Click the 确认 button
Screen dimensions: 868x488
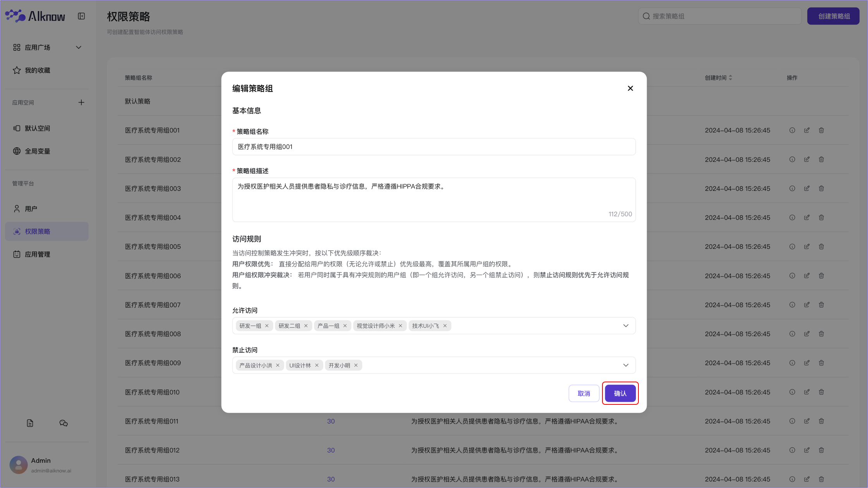(x=620, y=393)
